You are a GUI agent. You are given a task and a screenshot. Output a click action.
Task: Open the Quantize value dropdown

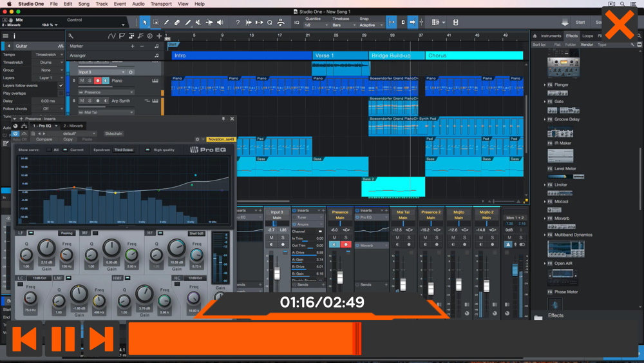[x=316, y=25]
